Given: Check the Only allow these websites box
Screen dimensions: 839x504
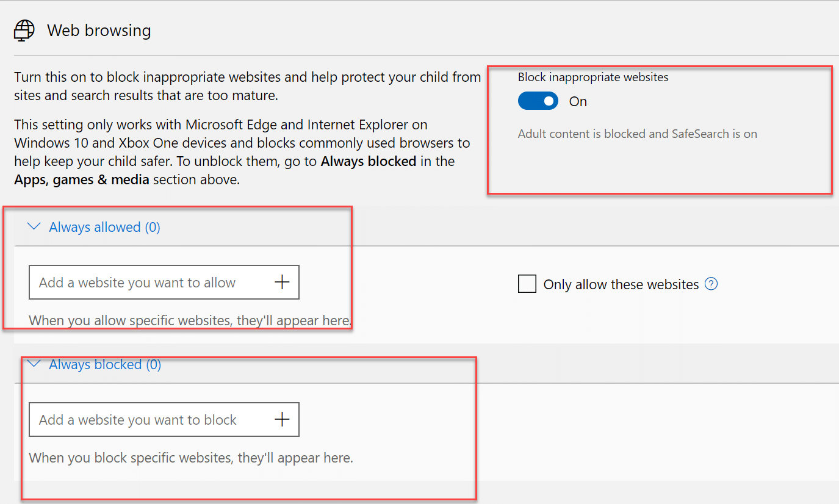Looking at the screenshot, I should (x=527, y=284).
